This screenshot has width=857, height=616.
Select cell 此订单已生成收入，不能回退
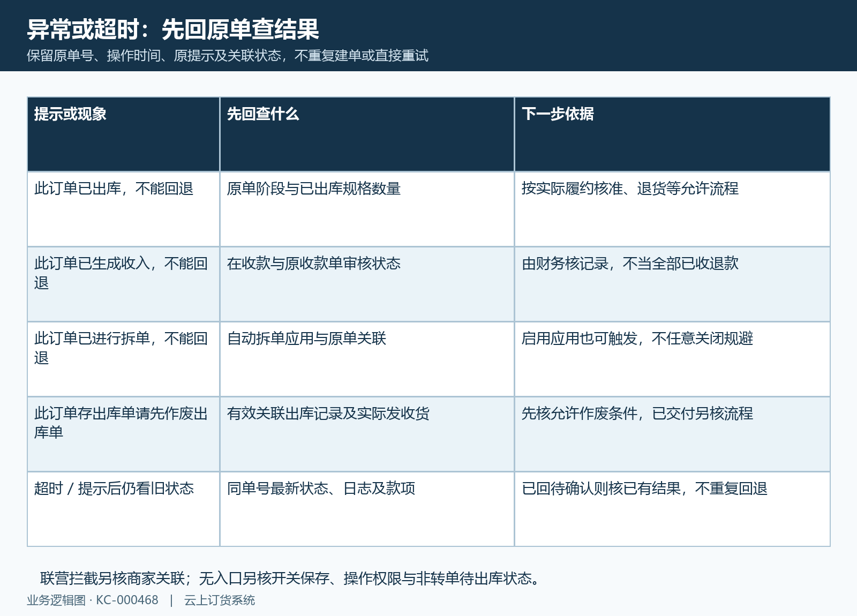[x=124, y=284]
